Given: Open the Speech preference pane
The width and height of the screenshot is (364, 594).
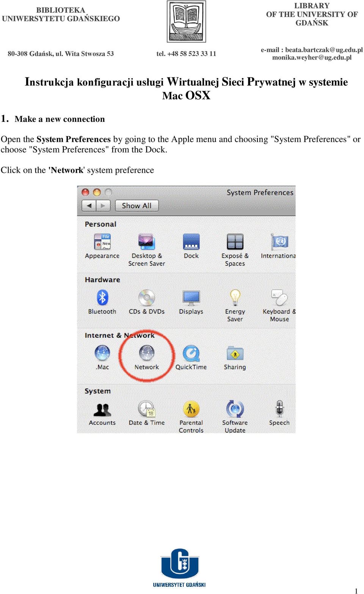Looking at the screenshot, I should click(x=279, y=413).
